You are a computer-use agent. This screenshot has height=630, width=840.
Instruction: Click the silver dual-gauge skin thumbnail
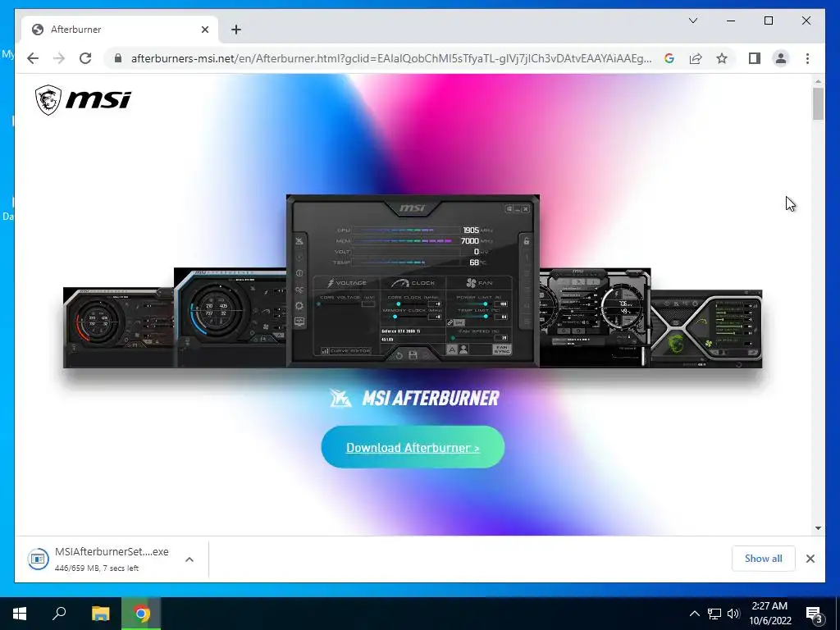pos(596,317)
